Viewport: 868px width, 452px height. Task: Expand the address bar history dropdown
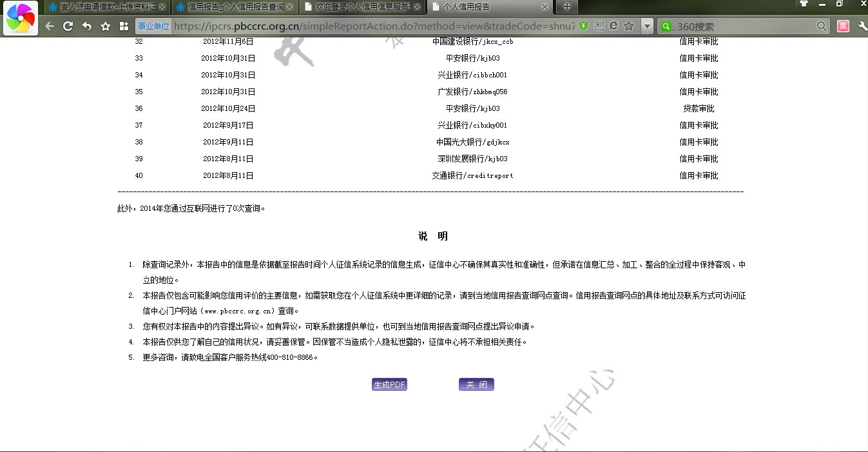point(647,26)
